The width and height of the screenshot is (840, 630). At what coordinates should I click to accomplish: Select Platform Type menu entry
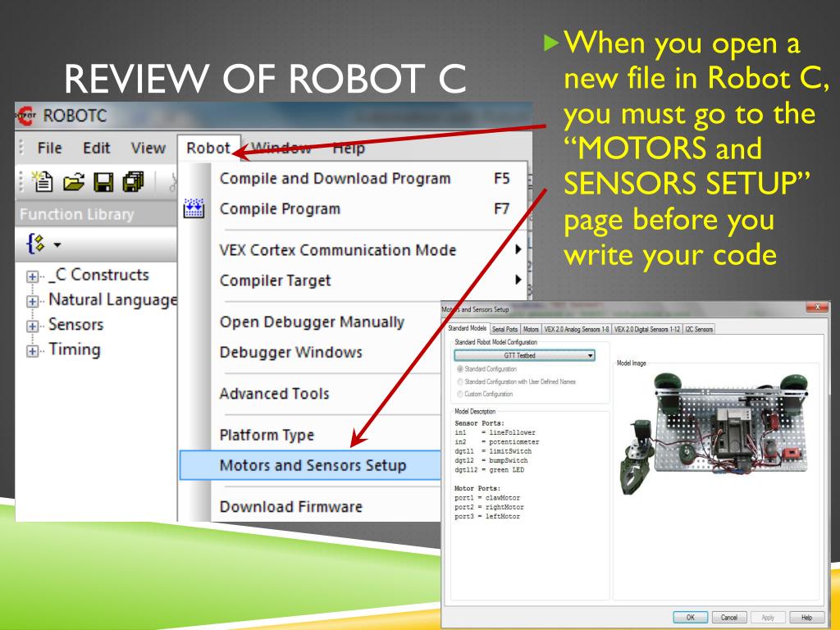pyautogui.click(x=267, y=435)
